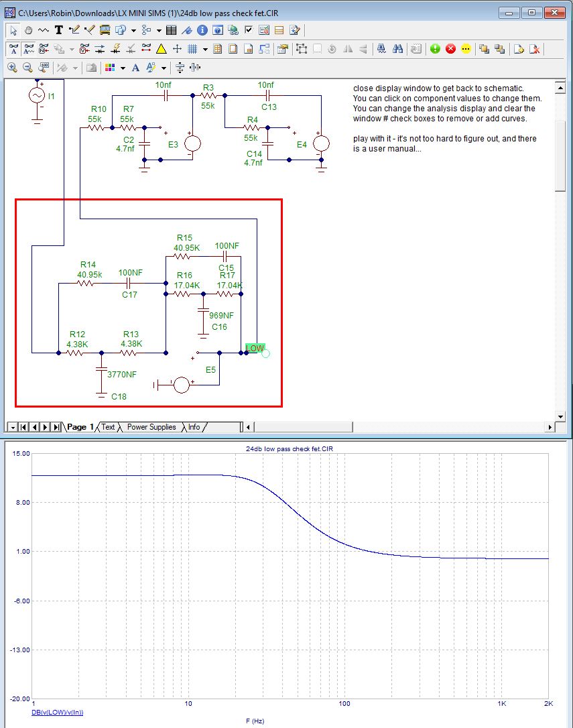Image resolution: width=573 pixels, height=728 pixels.
Task: Open the blue info mode tool
Action: pyautogui.click(x=202, y=30)
